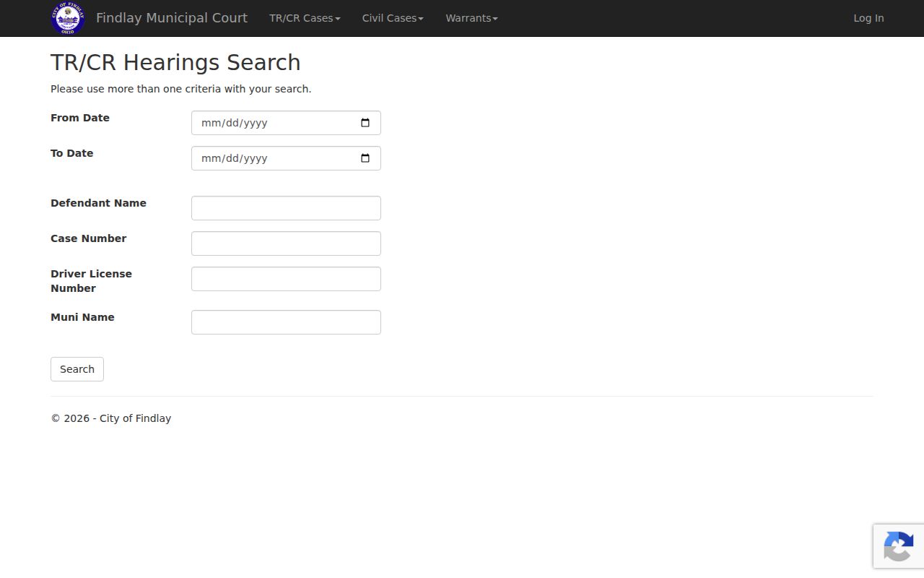Click the 'TR/CR Hearings Search' page heading
The image size is (924, 578).
[x=175, y=62]
